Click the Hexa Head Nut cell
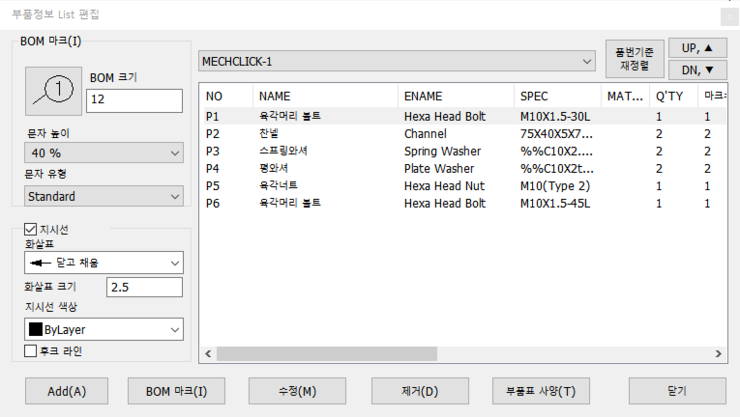The image size is (740, 417). 444,186
